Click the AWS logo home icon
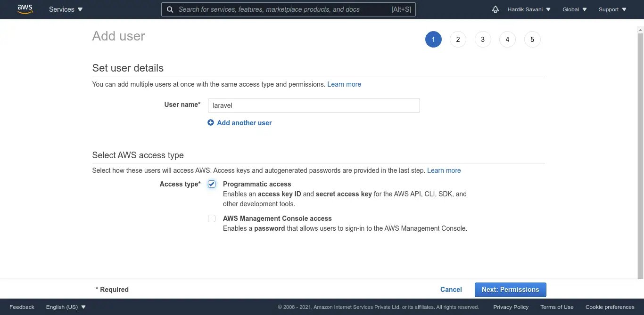 (25, 9)
